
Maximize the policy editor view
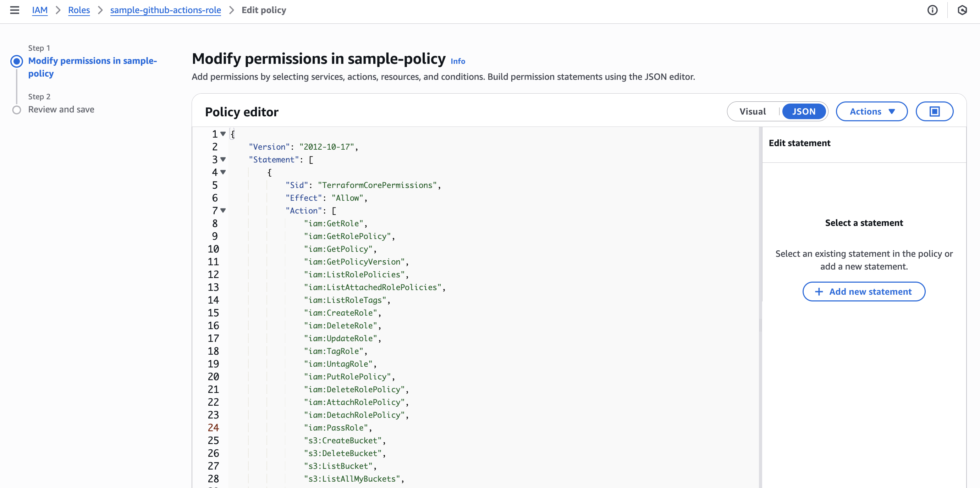[x=934, y=111]
